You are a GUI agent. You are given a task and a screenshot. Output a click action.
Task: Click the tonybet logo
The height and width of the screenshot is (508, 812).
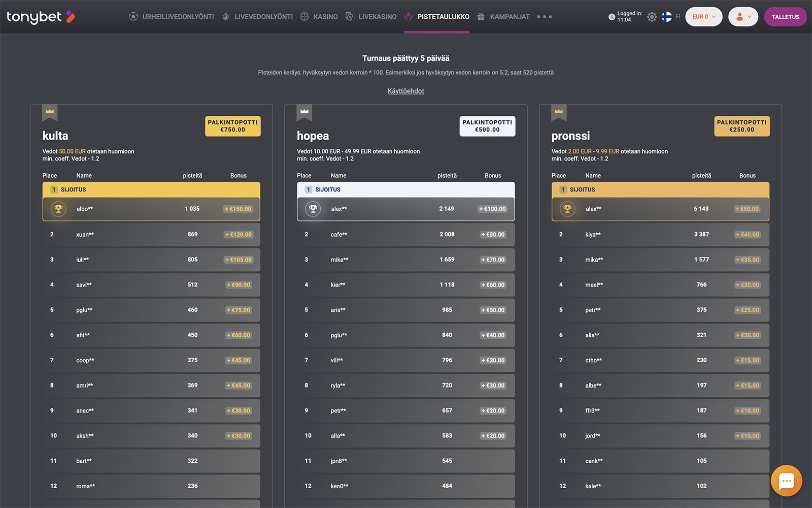[41, 17]
